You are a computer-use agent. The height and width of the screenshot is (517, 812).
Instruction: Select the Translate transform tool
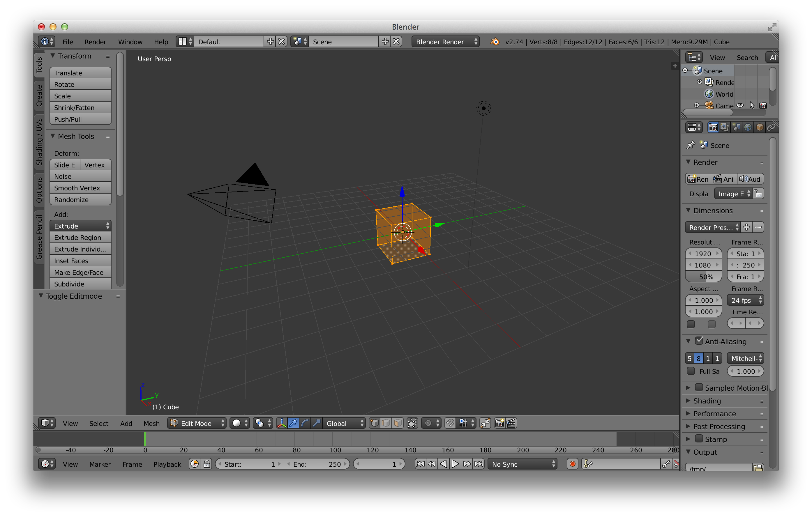80,72
